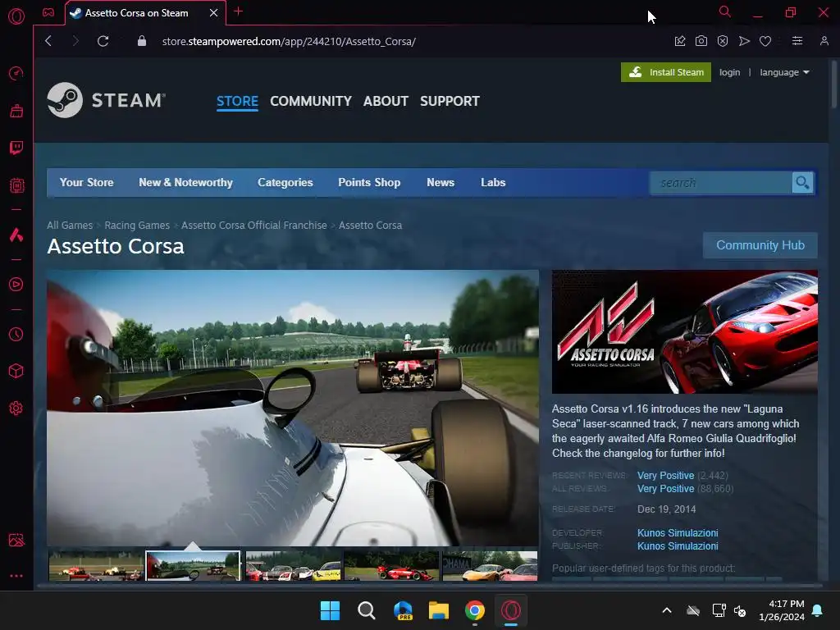This screenshot has height=630, width=840.
Task: Reload the Steam page
Action: 103,41
